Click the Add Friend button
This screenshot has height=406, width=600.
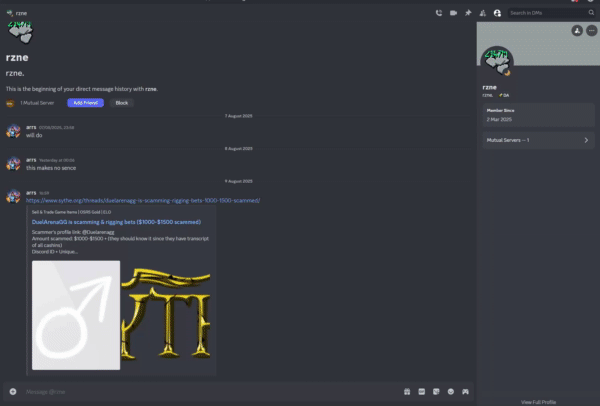[x=85, y=103]
